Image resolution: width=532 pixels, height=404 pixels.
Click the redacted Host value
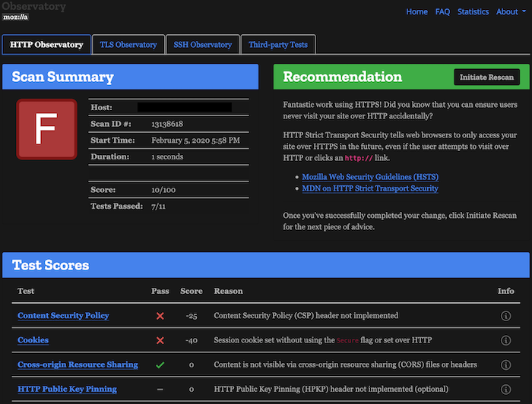(x=184, y=107)
